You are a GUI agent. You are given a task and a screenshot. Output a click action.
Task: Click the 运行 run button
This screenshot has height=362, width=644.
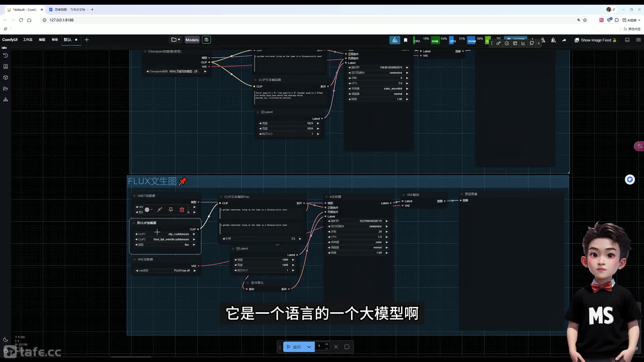[x=294, y=347]
